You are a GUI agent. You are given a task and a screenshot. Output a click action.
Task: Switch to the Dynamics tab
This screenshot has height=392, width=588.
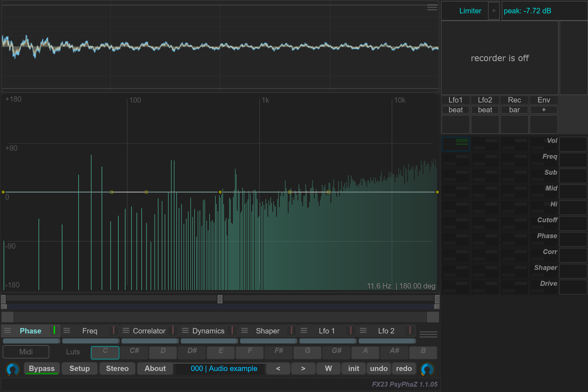click(208, 331)
